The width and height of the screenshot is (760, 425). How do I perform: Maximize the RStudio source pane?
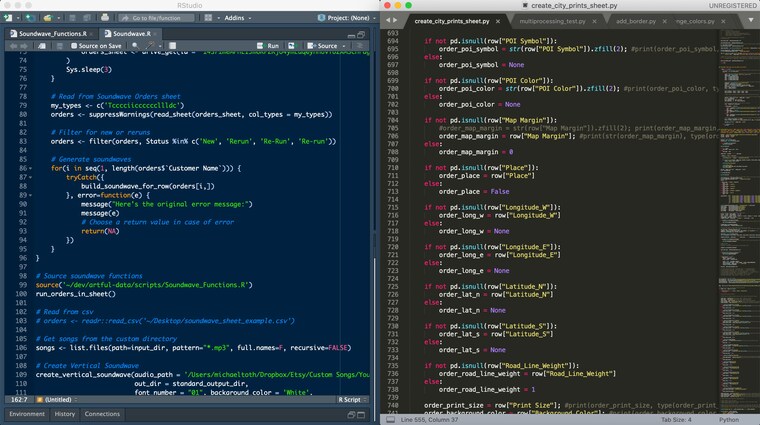coord(361,34)
